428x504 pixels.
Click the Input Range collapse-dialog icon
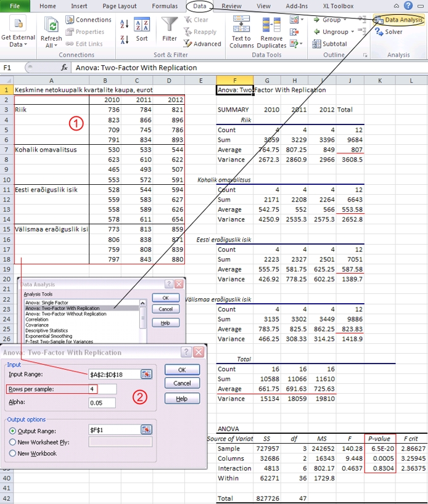point(146,374)
